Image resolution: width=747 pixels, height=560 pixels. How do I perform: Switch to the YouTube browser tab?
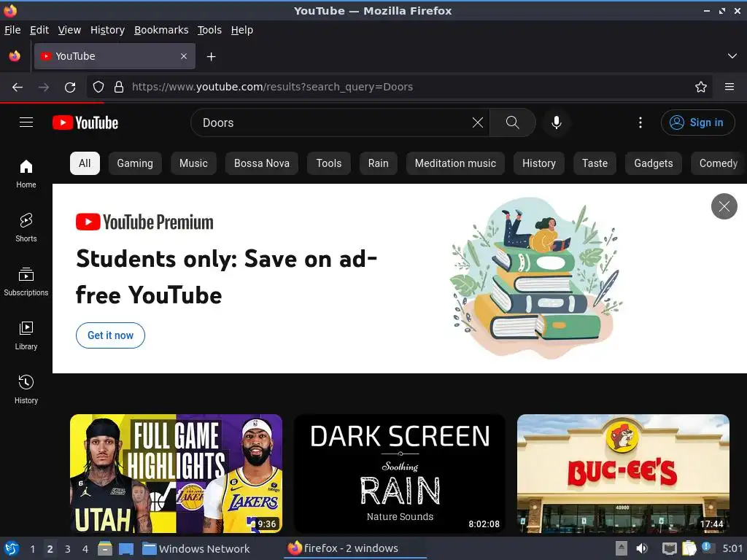115,56
